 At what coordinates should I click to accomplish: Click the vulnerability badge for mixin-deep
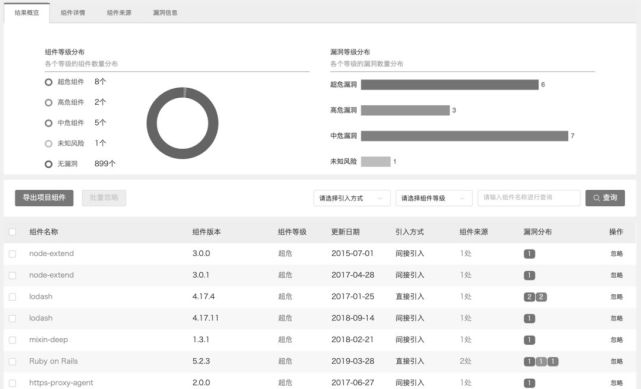(x=529, y=340)
